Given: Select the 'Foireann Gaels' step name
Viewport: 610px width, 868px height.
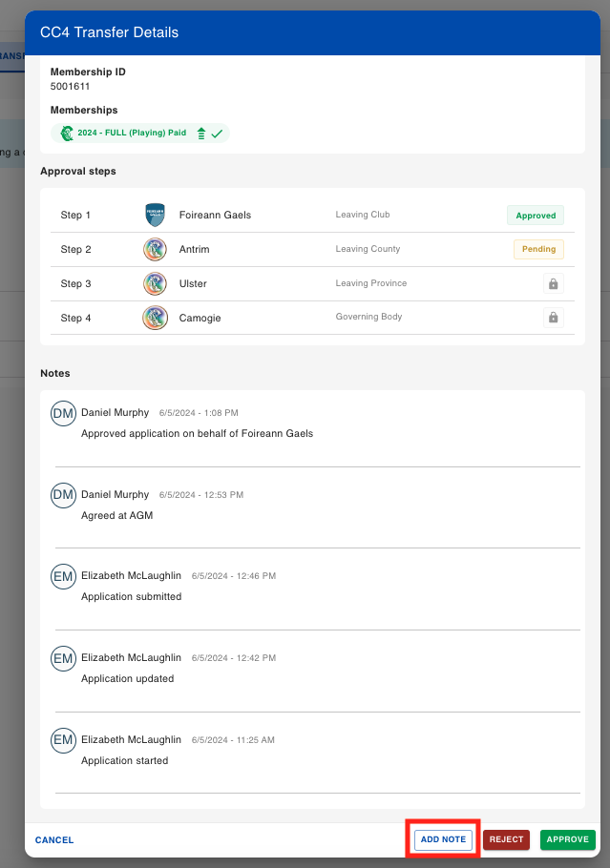Looking at the screenshot, I should coord(215,215).
